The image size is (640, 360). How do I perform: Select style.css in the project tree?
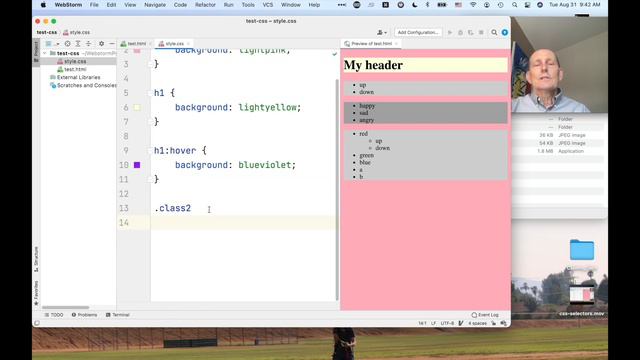pos(75,61)
